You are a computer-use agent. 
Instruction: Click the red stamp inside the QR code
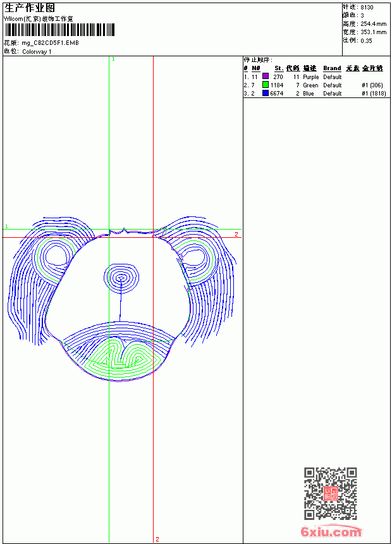[x=331, y=493]
